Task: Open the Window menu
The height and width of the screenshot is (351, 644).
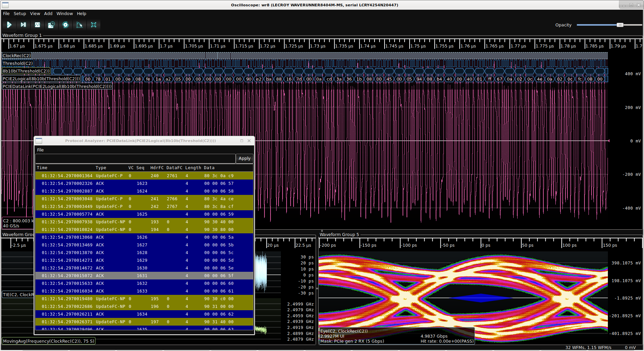Action: click(x=65, y=14)
